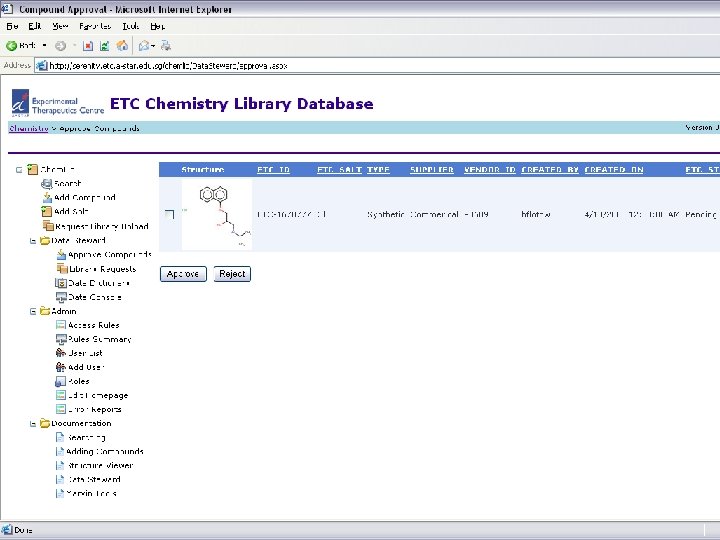Click the Stop loading icon
720x540 pixels.
[x=88, y=46]
